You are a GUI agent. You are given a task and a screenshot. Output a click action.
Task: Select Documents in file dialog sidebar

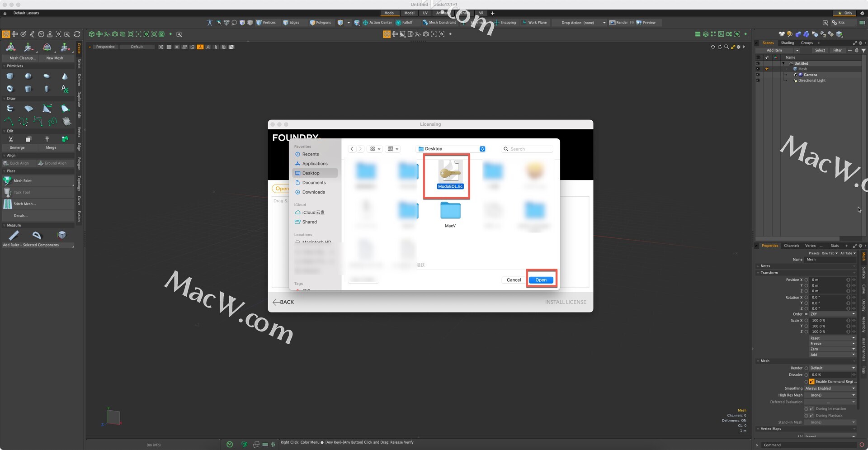(314, 183)
